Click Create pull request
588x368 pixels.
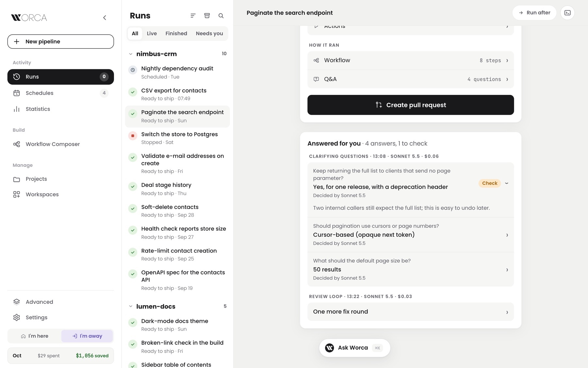point(411,105)
